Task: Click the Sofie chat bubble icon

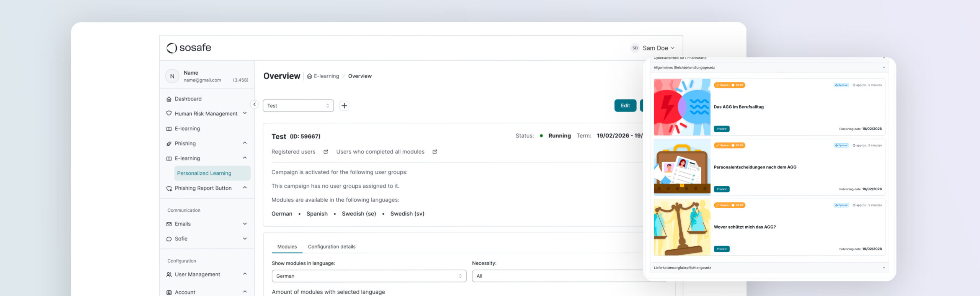Action: pos(169,239)
